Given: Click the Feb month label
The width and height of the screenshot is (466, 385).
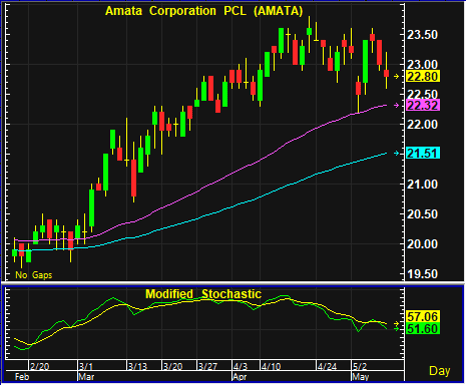Looking at the screenshot, I should [22, 377].
